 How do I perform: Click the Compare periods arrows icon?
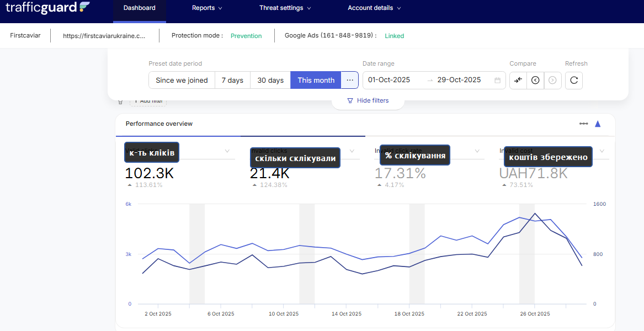pos(518,80)
